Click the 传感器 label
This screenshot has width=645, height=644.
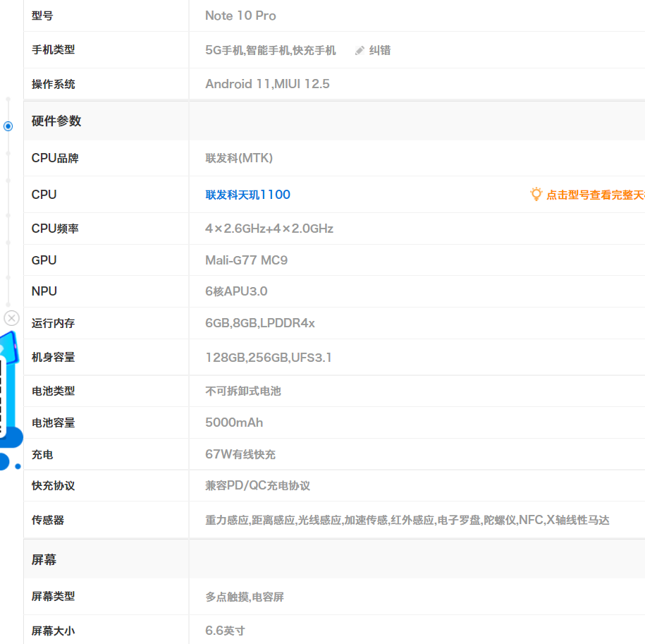pyautogui.click(x=48, y=520)
